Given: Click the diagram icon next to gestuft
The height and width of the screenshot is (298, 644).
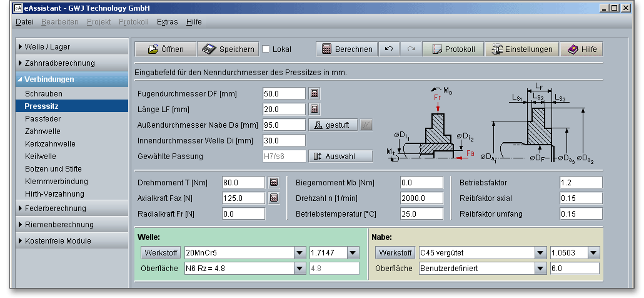Looking at the screenshot, I should [366, 125].
